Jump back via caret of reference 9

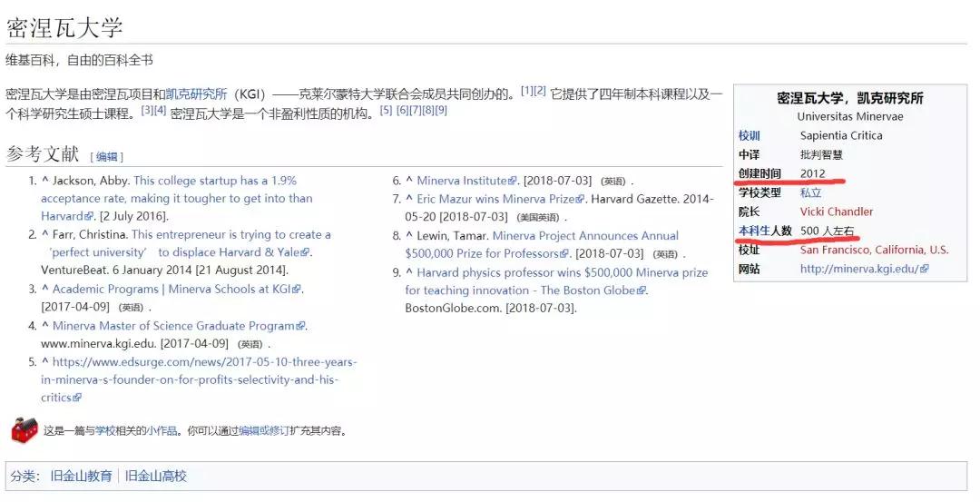[x=408, y=272]
